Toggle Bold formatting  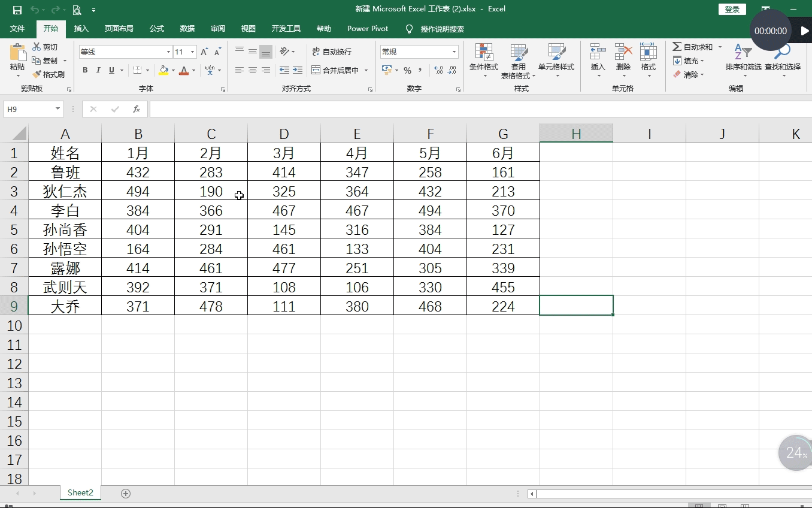click(85, 71)
